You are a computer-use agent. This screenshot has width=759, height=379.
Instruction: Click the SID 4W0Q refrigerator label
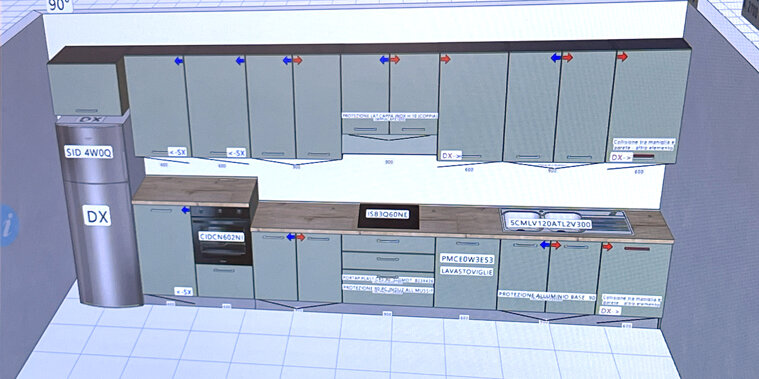pos(89,152)
